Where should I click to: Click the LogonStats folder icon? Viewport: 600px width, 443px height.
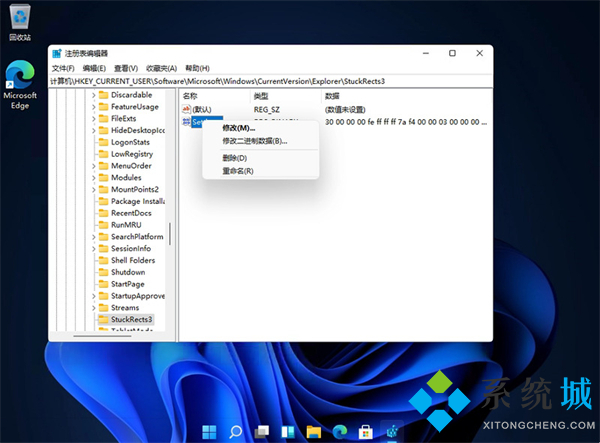(x=103, y=142)
